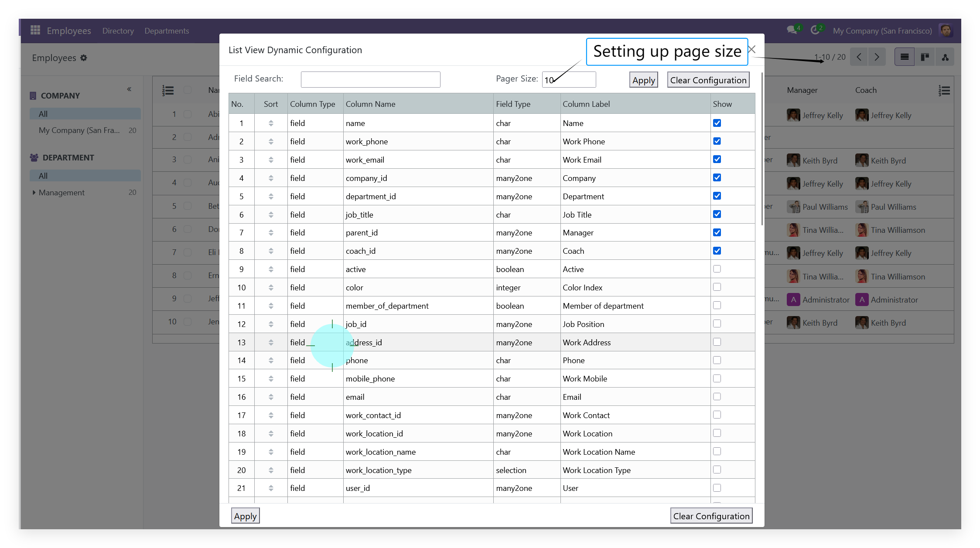Switch to kanban view icon
The image size is (980, 548).
click(925, 57)
